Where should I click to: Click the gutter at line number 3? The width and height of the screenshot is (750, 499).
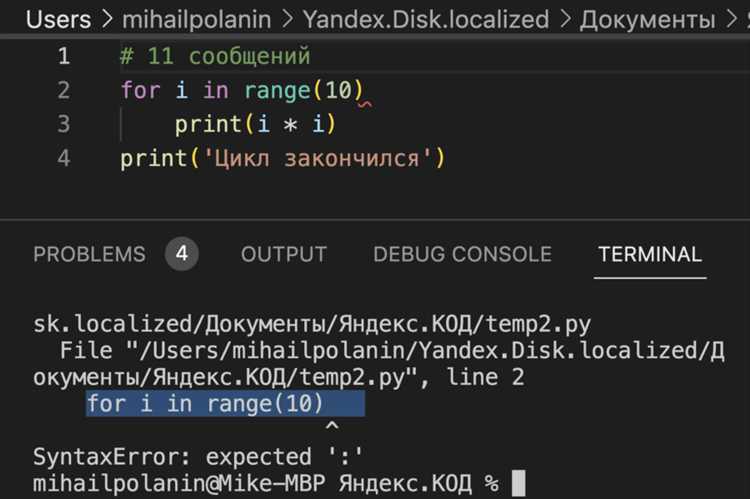coord(64,124)
